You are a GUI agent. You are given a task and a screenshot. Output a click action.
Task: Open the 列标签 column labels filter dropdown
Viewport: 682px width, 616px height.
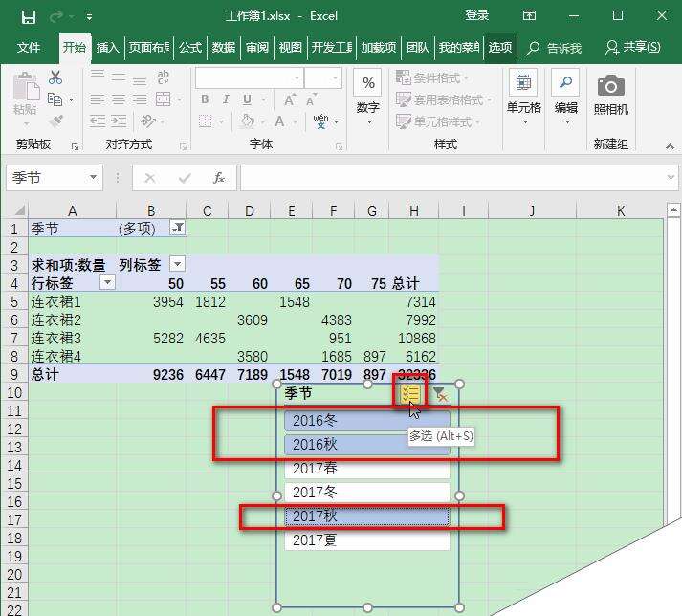177,264
